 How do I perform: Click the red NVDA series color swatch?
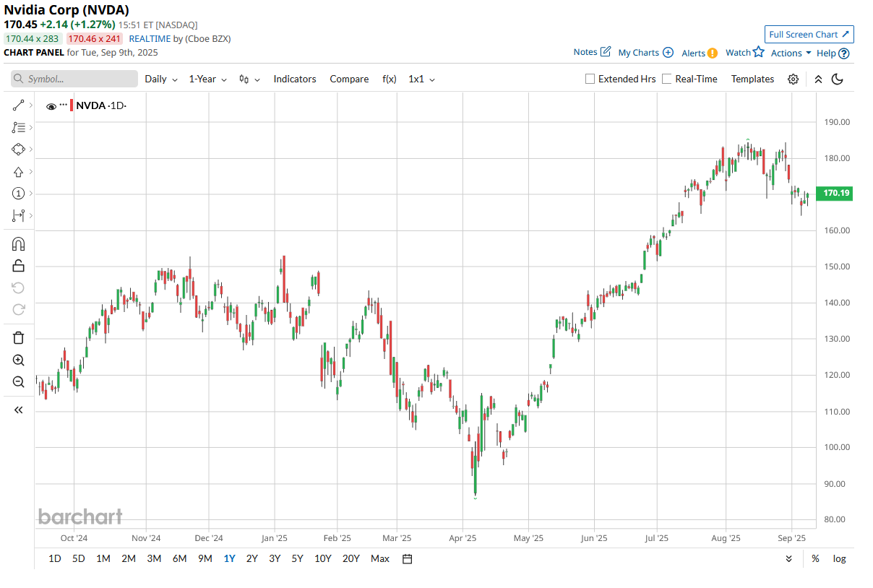click(x=72, y=105)
